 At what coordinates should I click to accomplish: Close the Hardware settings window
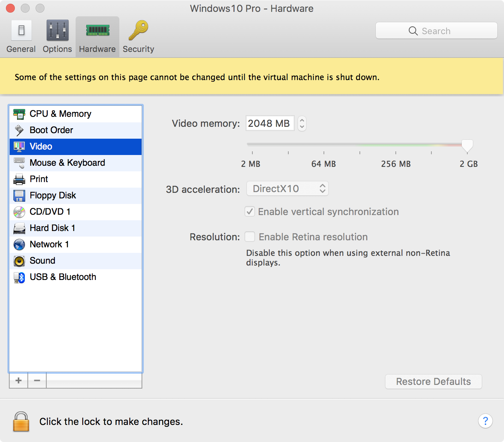pyautogui.click(x=10, y=8)
